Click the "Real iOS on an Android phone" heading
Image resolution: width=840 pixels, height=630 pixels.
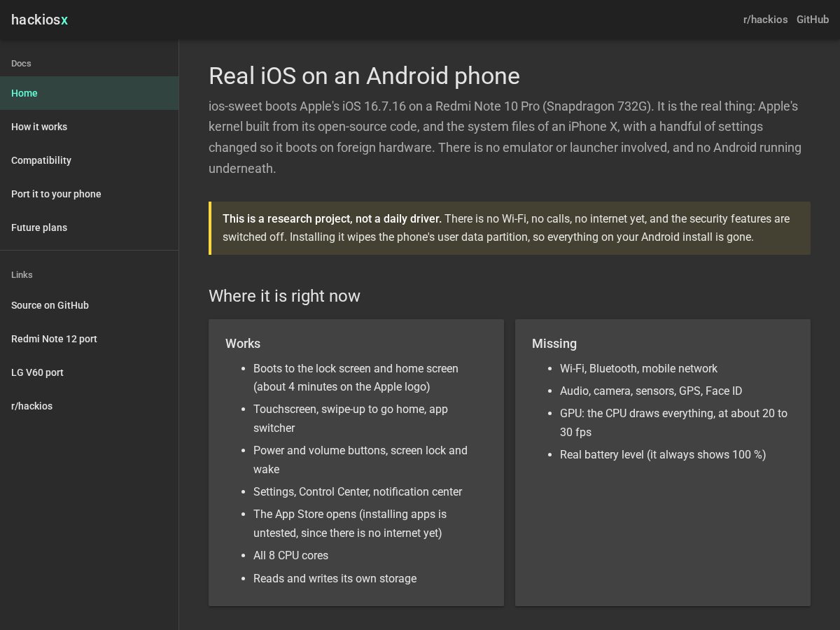point(364,76)
